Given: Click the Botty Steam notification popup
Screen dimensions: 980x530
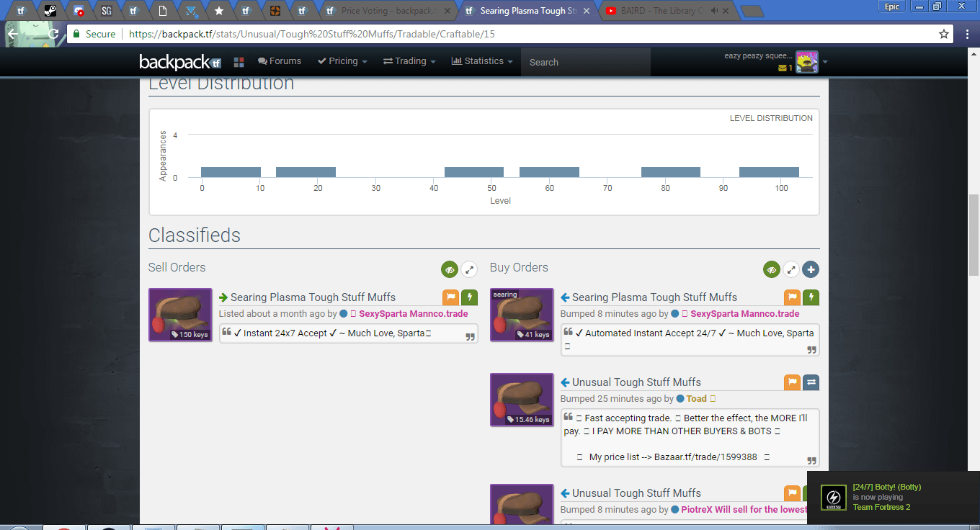Looking at the screenshot, I should coord(894,498).
